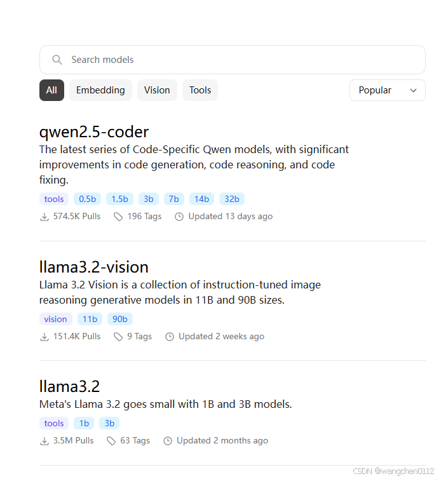
Task: Click the clock icon beside Updated 2 months ago
Action: coord(168,441)
